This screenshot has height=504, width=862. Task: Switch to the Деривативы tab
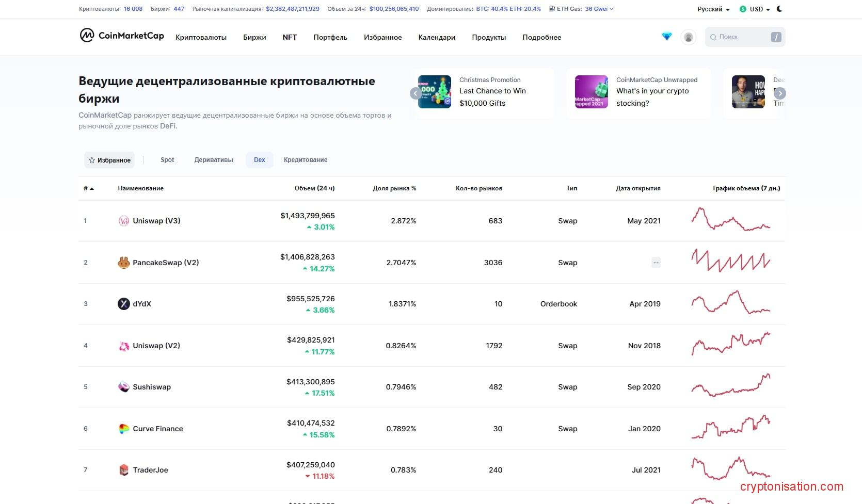[214, 160]
